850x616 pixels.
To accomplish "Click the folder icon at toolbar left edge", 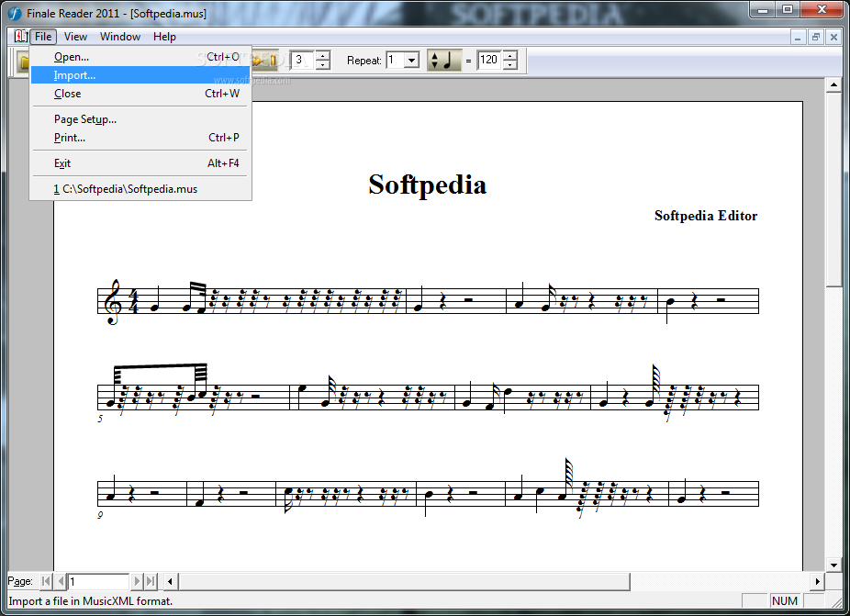I will tap(22, 61).
